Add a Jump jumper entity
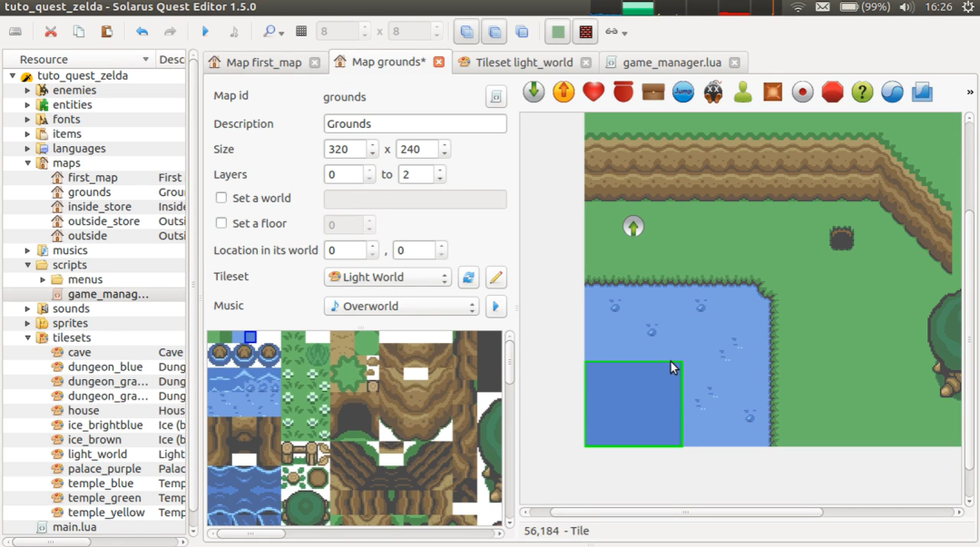 683,92
